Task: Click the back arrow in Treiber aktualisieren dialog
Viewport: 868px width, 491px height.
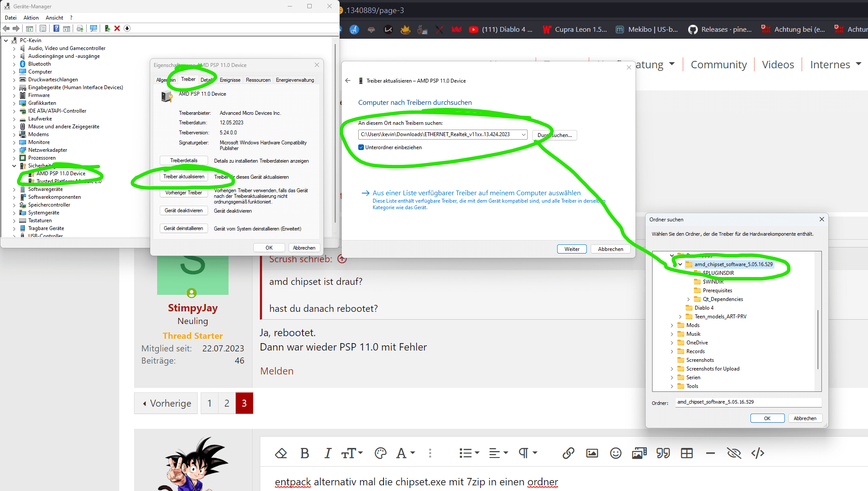Action: coord(348,80)
